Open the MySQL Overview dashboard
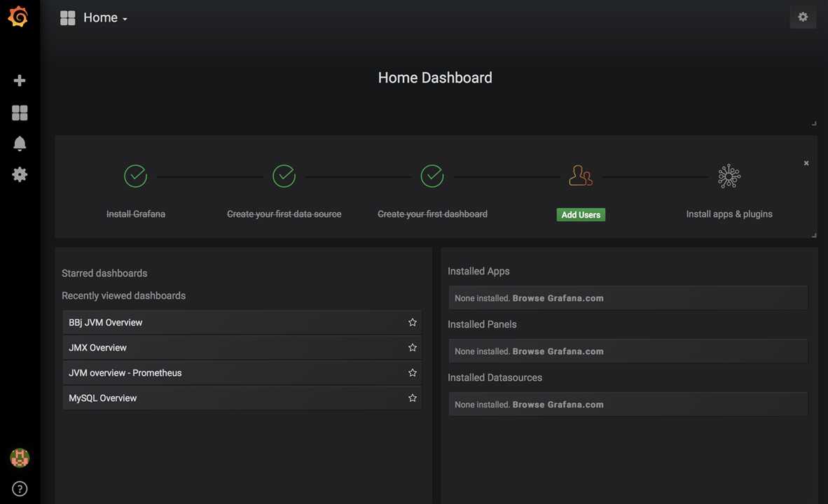The image size is (828, 504). [242, 398]
